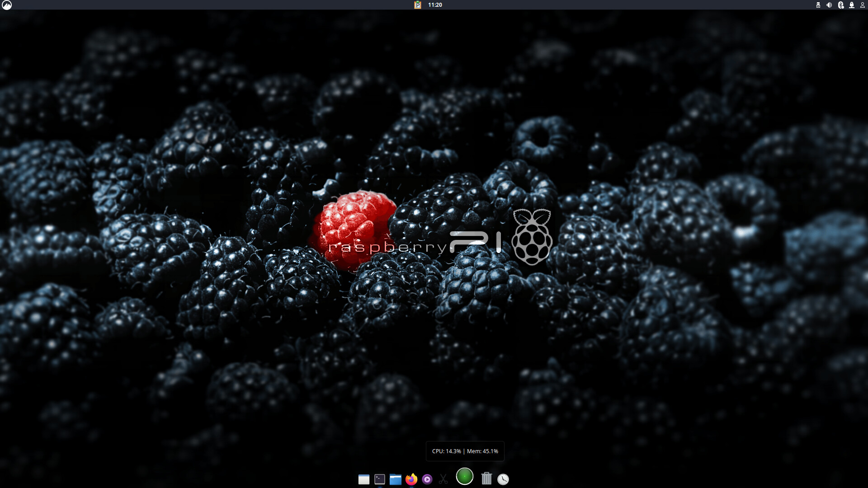868x488 pixels.
Task: Click the Raspberry Pi logo on the desktop
Action: pyautogui.click(x=532, y=237)
